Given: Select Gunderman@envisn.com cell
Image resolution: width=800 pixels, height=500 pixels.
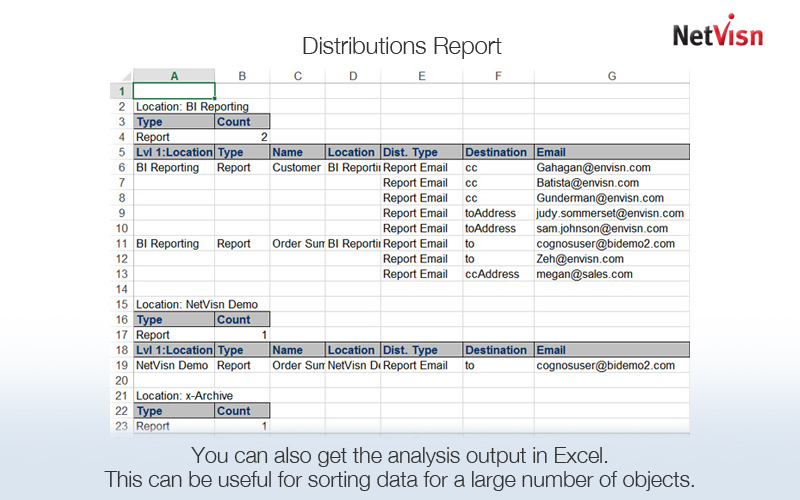Looking at the screenshot, I should click(612, 197).
